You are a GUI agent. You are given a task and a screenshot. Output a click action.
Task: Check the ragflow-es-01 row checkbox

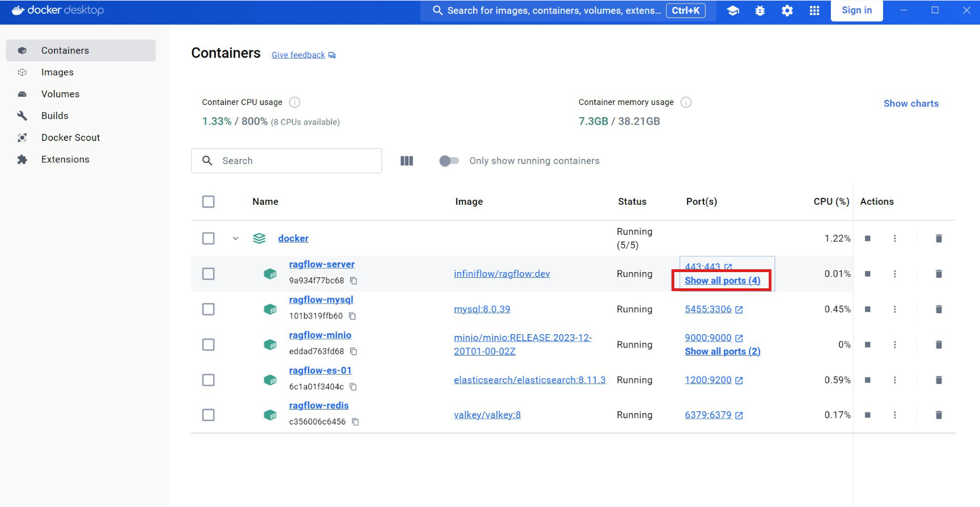208,380
